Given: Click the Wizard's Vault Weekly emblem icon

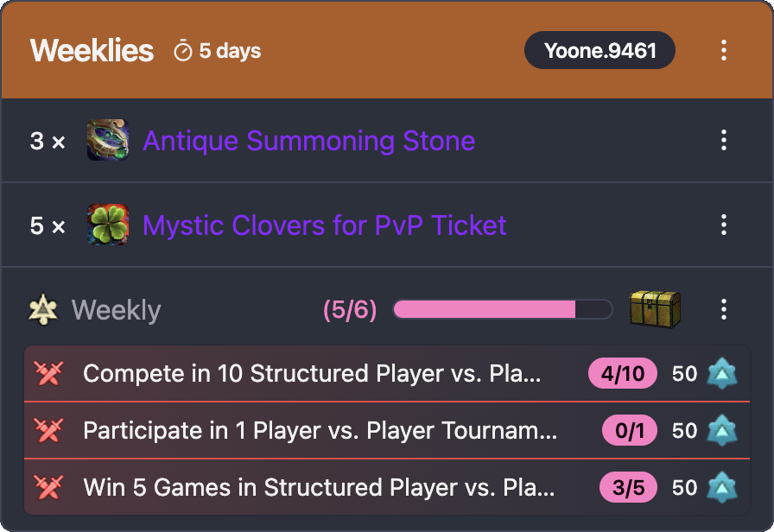Looking at the screenshot, I should click(43, 309).
